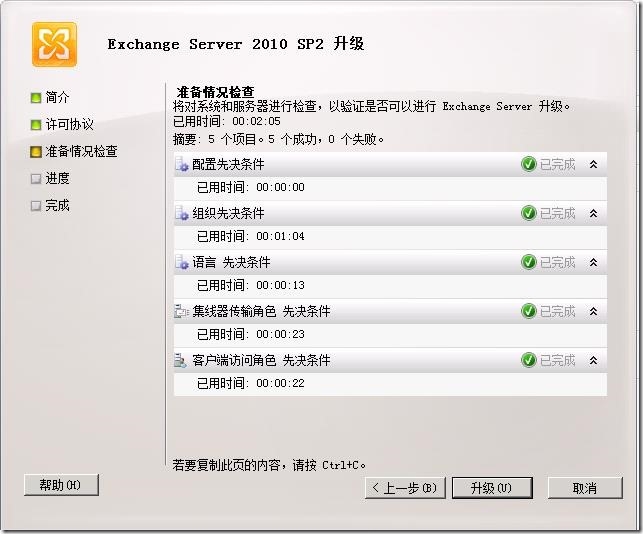Image resolution: width=643 pixels, height=534 pixels.
Task: Select the 许可协议 wizard step
Action: pyautogui.click(x=69, y=125)
